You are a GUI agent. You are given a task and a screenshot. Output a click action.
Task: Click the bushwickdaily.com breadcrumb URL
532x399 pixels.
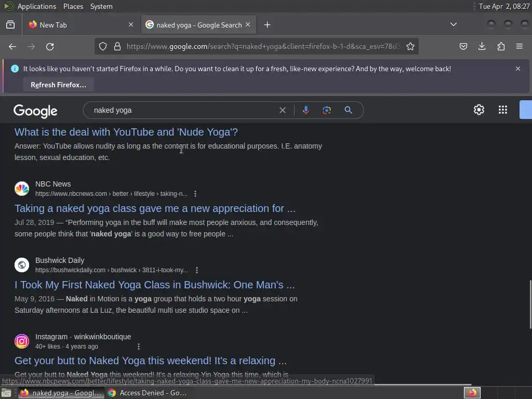pos(112,270)
